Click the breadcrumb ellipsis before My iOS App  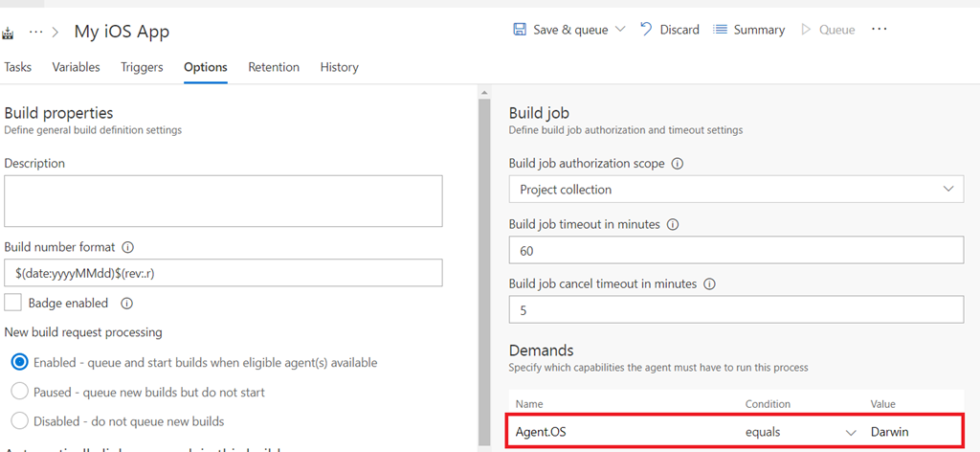click(x=36, y=32)
